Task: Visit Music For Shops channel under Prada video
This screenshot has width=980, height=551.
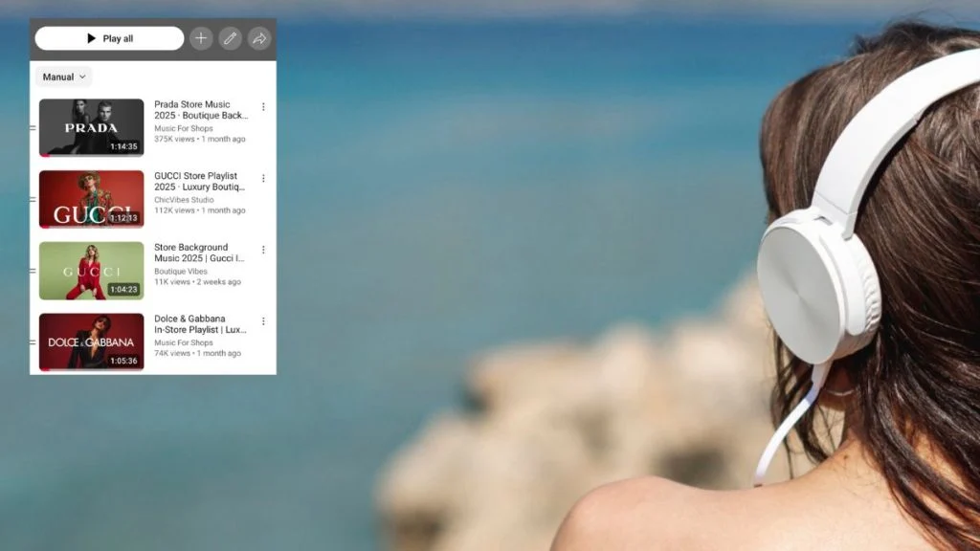Action: click(183, 128)
